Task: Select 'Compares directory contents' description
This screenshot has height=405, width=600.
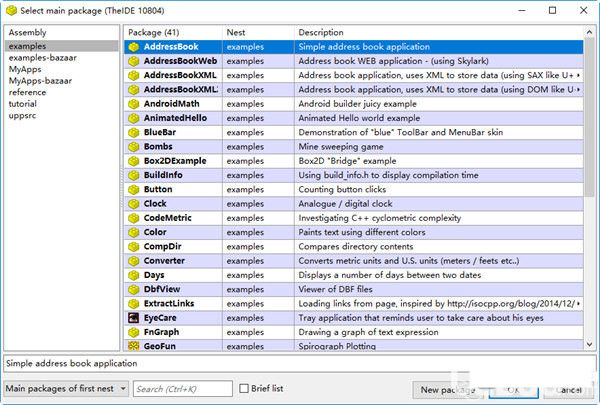Action: tap(356, 247)
